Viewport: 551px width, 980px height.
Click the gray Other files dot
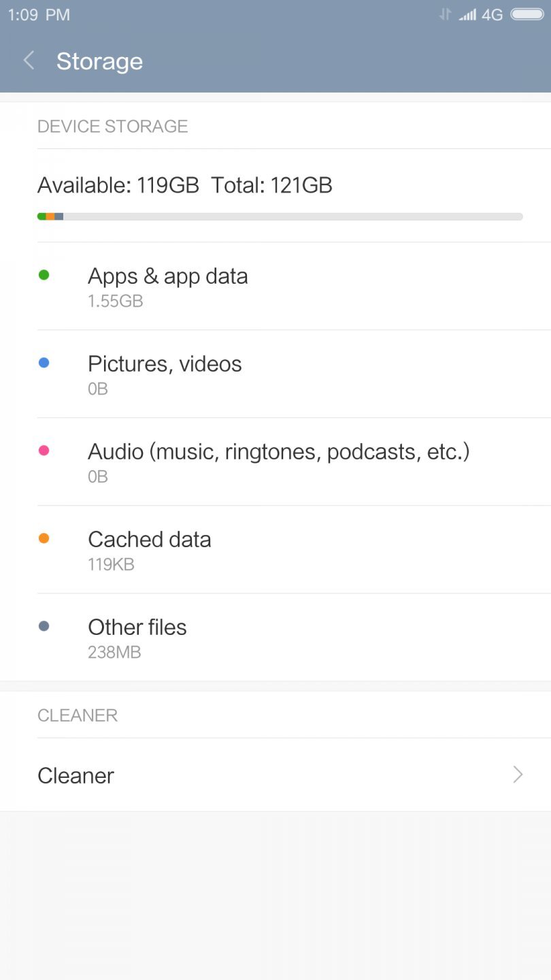(x=44, y=626)
